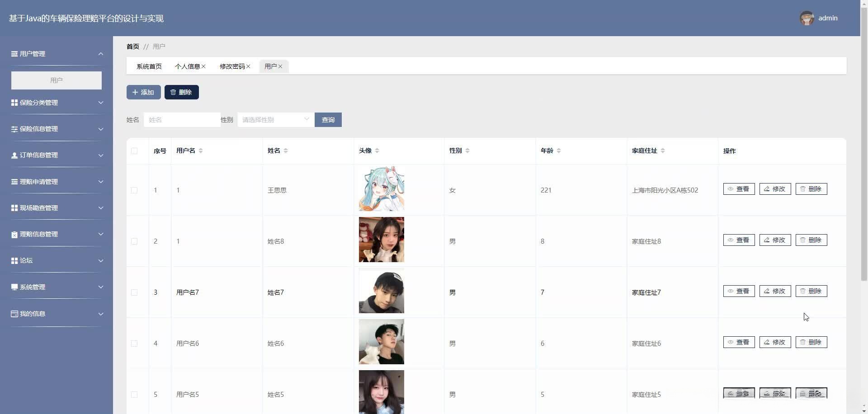
Task: Sort the table by 用户名 column
Action: coord(201,151)
